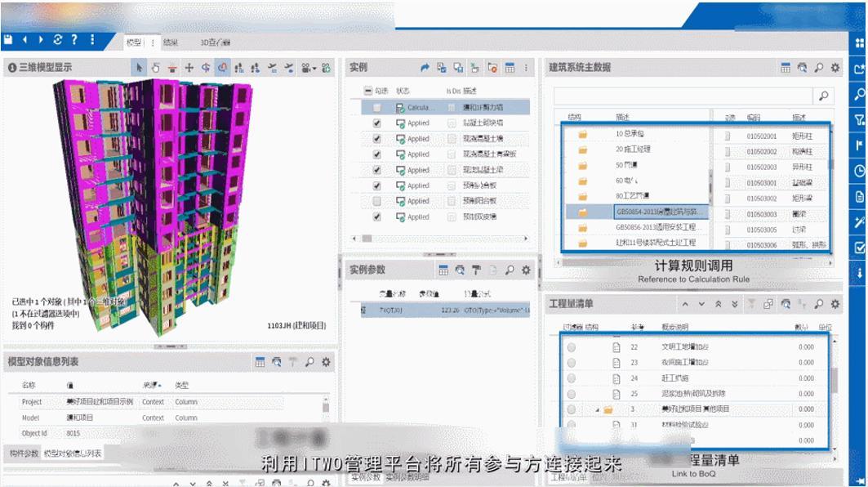Select radio button of BoQ row 24
Screen dimensions: 868x487
pos(572,378)
